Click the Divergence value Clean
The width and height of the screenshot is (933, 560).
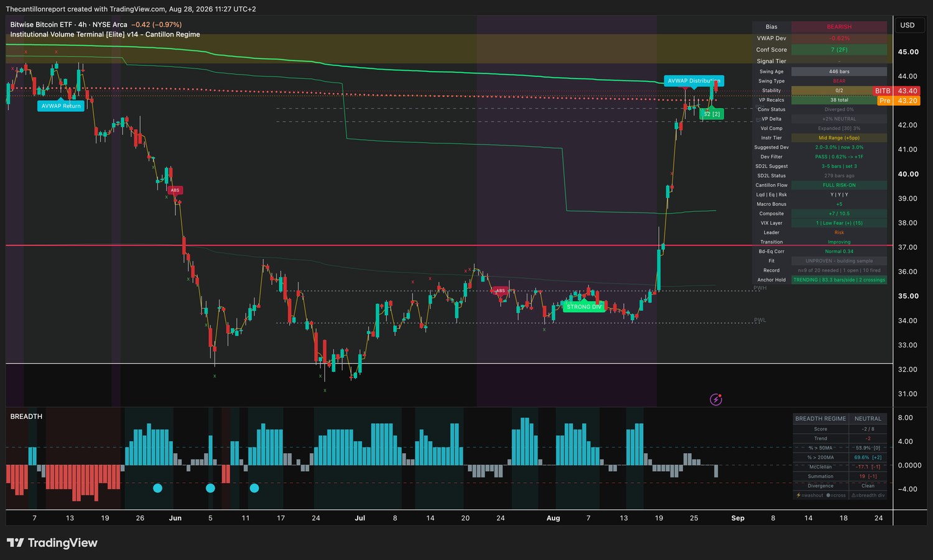pos(868,485)
